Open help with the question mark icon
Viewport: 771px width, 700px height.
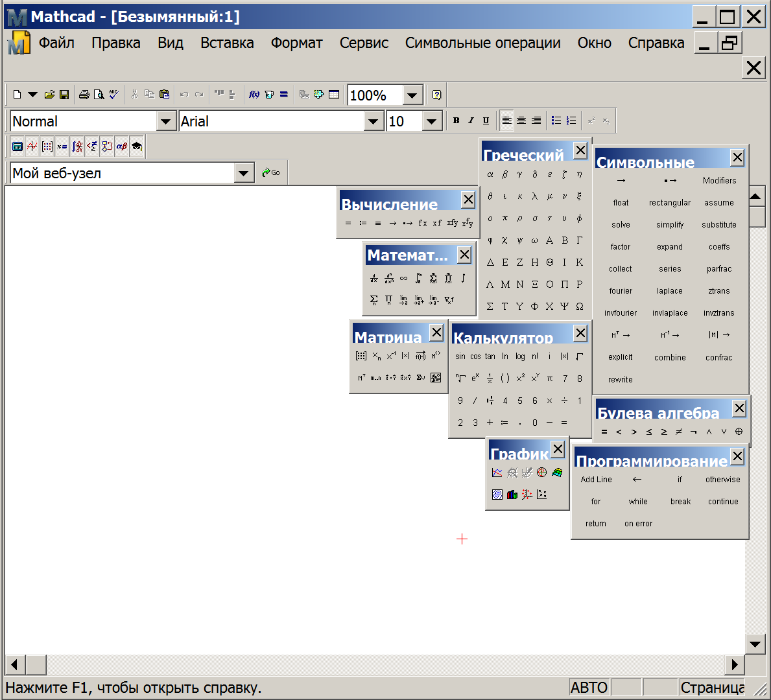(436, 95)
